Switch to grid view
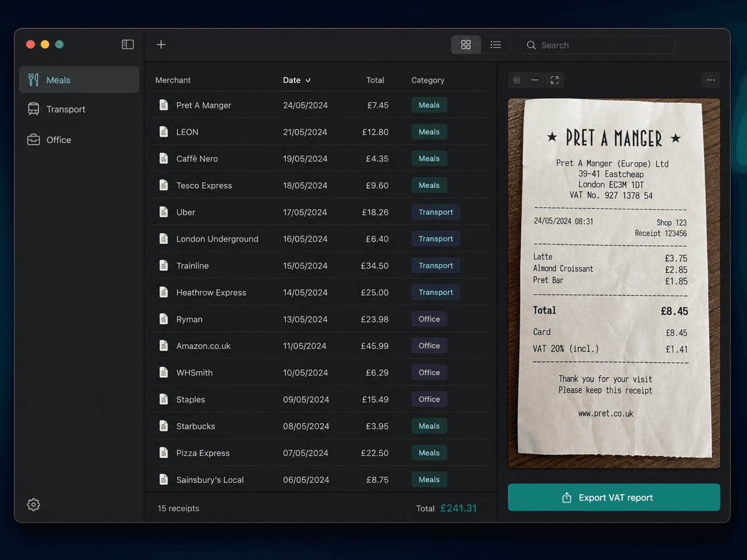 [x=466, y=45]
